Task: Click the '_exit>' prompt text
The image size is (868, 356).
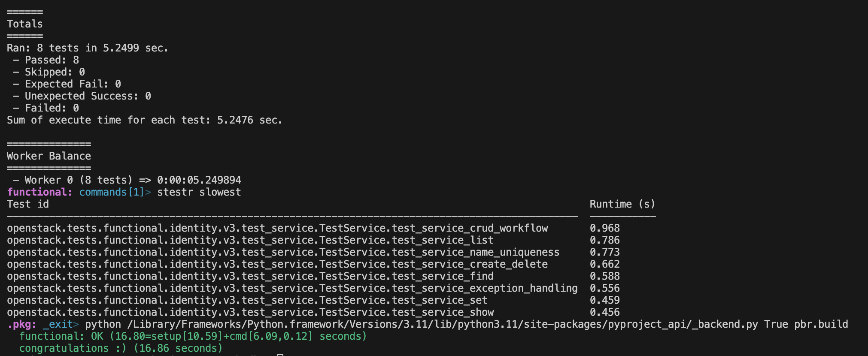Action: pyautogui.click(x=61, y=324)
